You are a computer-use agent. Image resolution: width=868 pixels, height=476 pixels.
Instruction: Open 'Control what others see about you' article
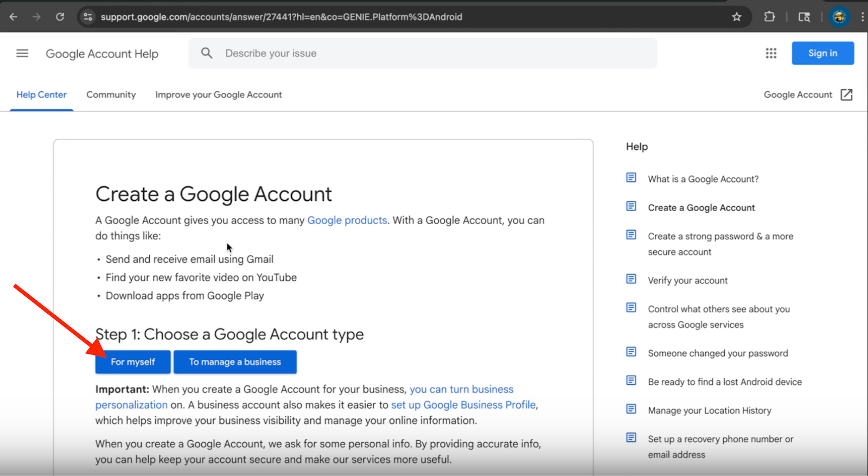719,317
